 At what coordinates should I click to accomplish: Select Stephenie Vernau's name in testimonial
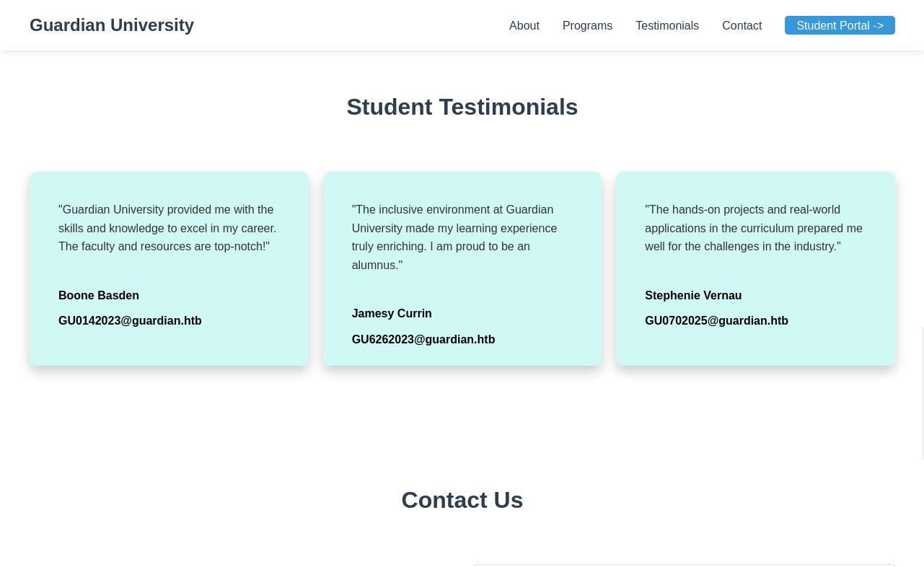coord(692,295)
